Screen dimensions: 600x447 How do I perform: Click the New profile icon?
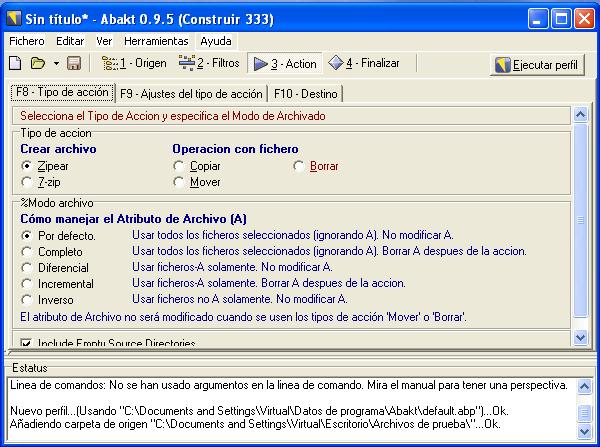[15, 63]
